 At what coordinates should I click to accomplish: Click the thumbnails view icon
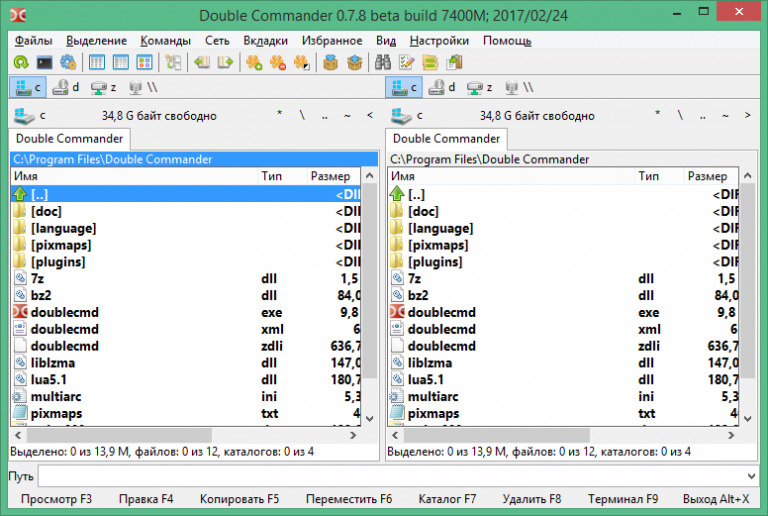pos(144,63)
